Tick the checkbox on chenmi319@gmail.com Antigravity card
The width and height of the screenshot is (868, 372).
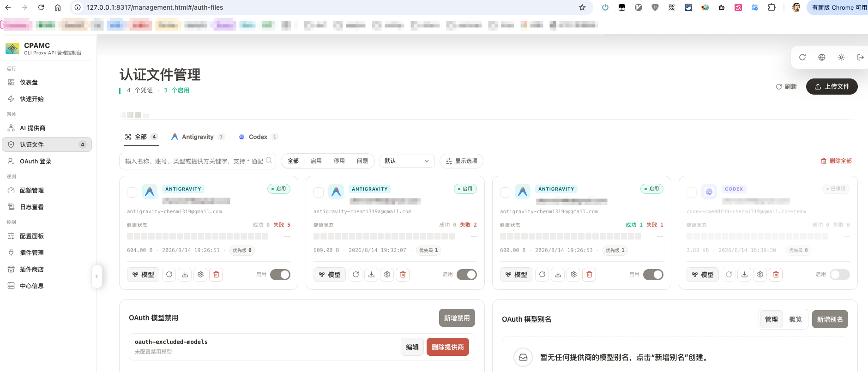[x=132, y=192]
